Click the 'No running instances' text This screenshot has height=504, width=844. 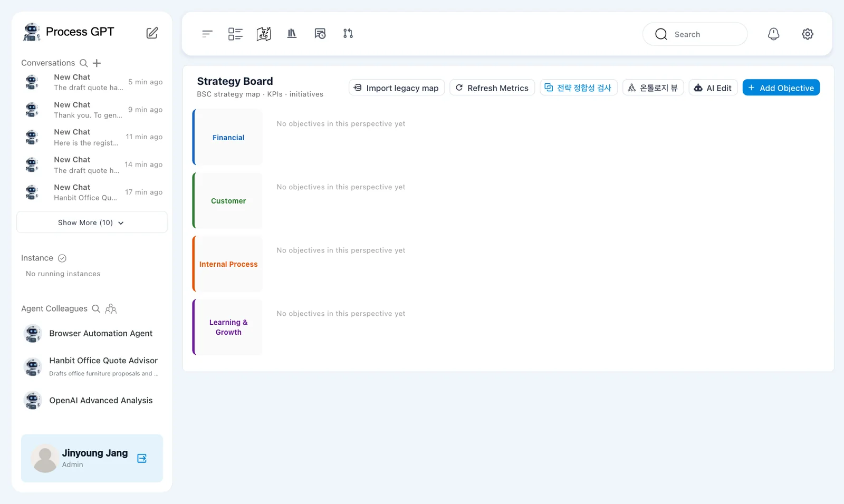coord(63,274)
